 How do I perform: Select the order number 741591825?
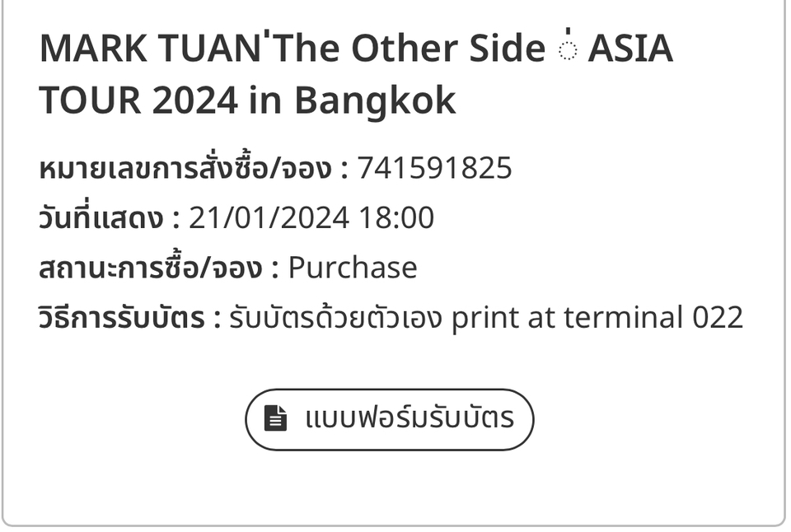(x=435, y=169)
